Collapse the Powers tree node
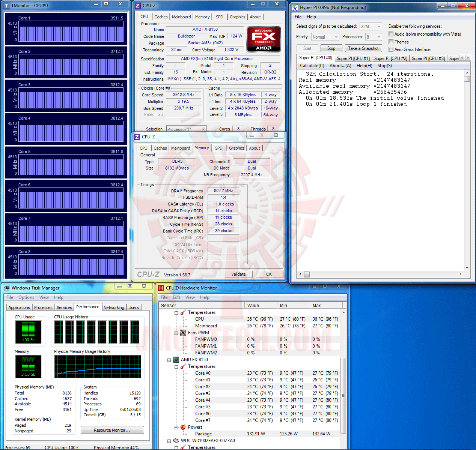 pos(176,427)
